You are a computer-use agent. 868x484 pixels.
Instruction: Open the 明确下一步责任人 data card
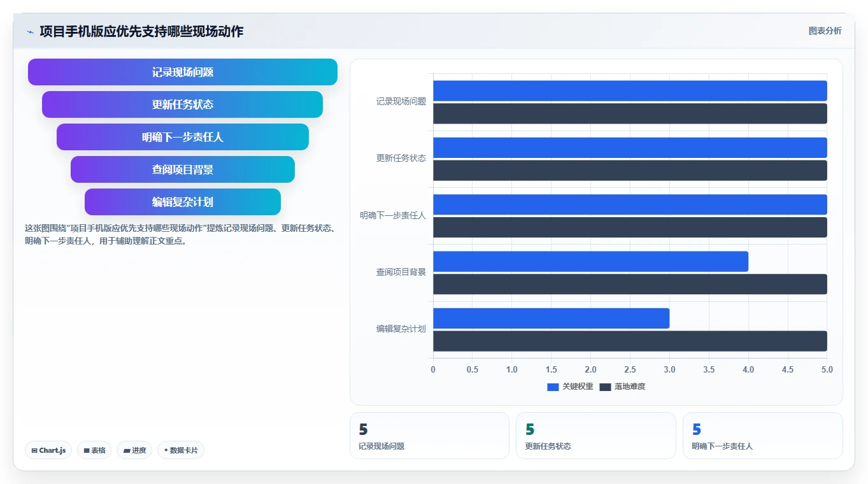coord(763,436)
